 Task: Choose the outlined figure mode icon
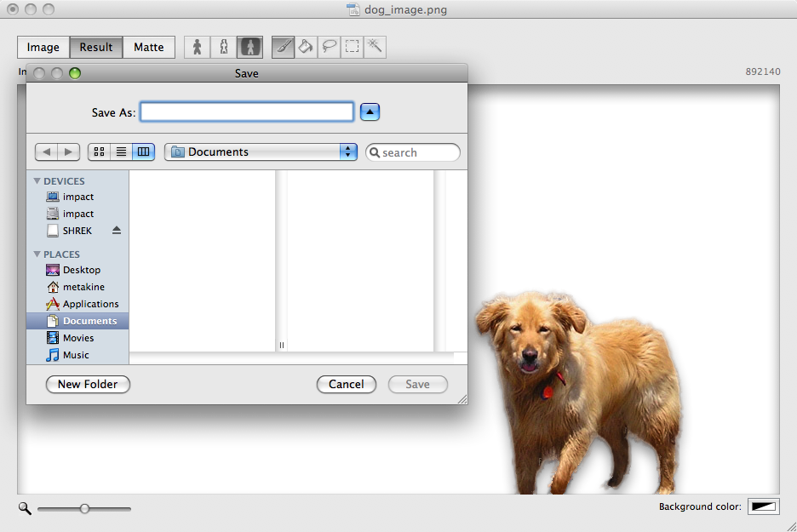point(223,47)
